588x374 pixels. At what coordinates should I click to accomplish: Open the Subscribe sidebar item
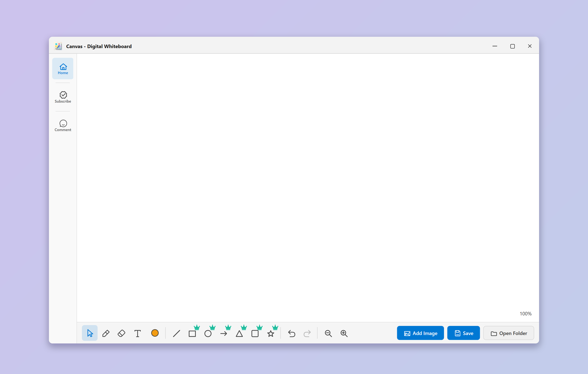pos(63,97)
